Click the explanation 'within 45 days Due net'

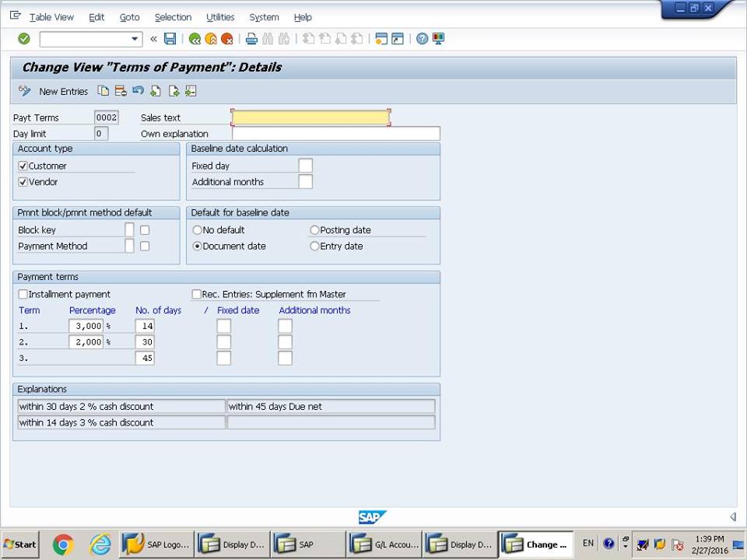pos(331,406)
